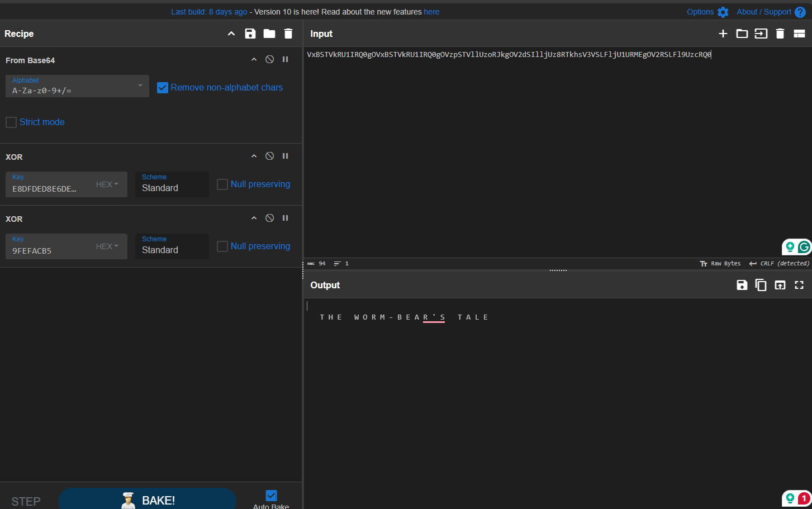Viewport: 812px width, 509px height.
Task: Change first XOR key format from HEX
Action: pos(107,184)
